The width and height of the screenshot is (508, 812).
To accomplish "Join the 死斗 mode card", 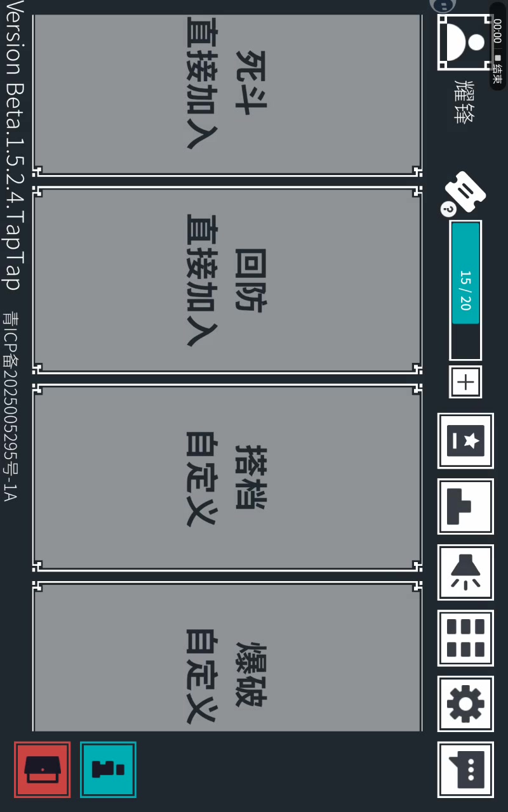I will pos(227,95).
